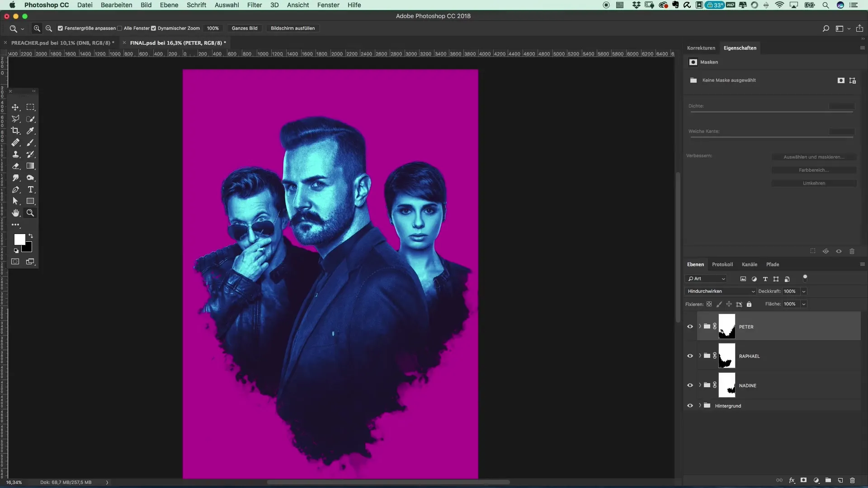The image size is (868, 488).
Task: Select the Eraser tool
Action: pos(15,166)
